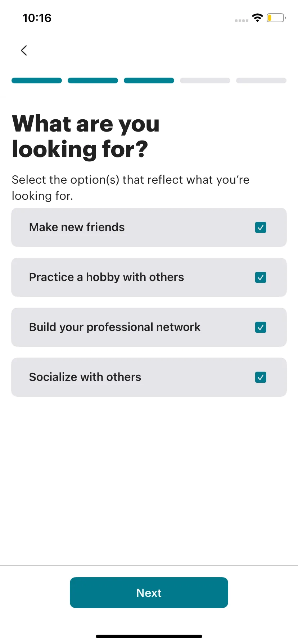The height and width of the screenshot is (644, 298).
Task: Tap the fifth unfilled progress segment
Action: tap(261, 80)
